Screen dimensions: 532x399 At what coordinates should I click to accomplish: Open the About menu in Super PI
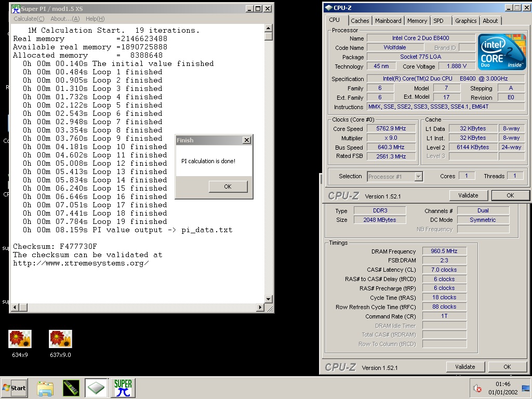click(65, 19)
